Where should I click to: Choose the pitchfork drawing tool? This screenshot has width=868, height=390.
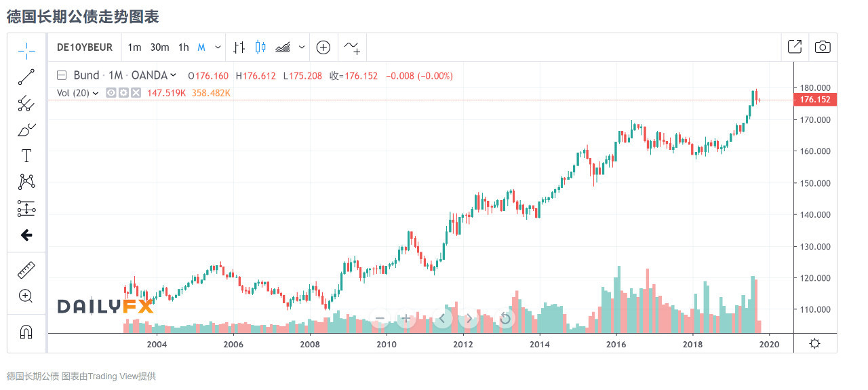(x=26, y=103)
